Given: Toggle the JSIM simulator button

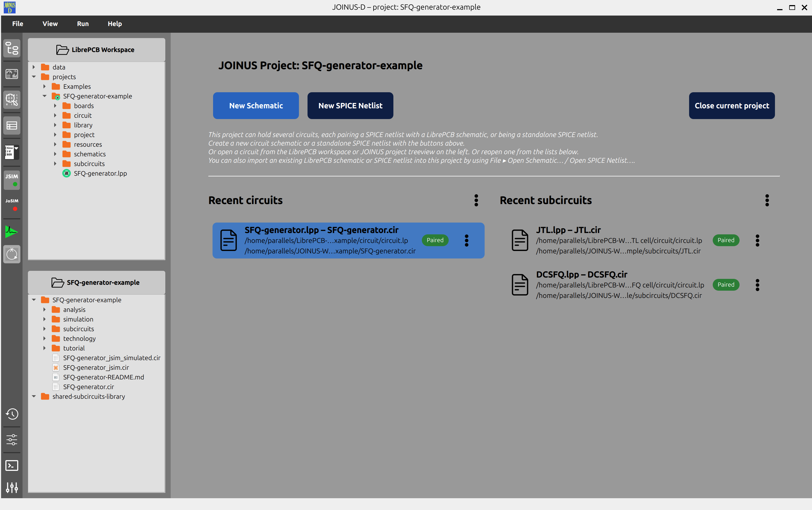Looking at the screenshot, I should pos(12,180).
